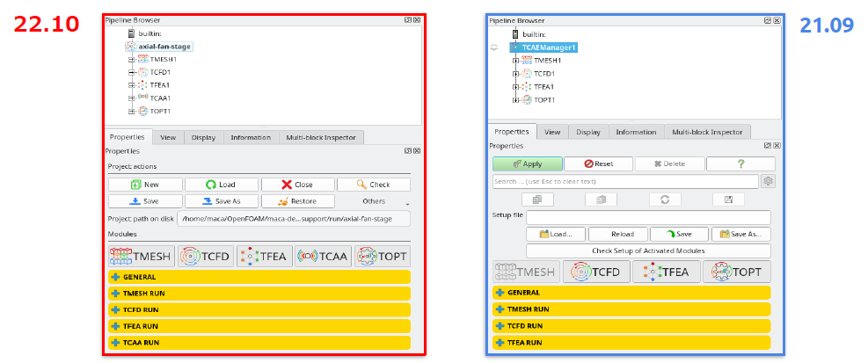Click the Restore button
Screen dimensions: 868x363
(x=298, y=201)
